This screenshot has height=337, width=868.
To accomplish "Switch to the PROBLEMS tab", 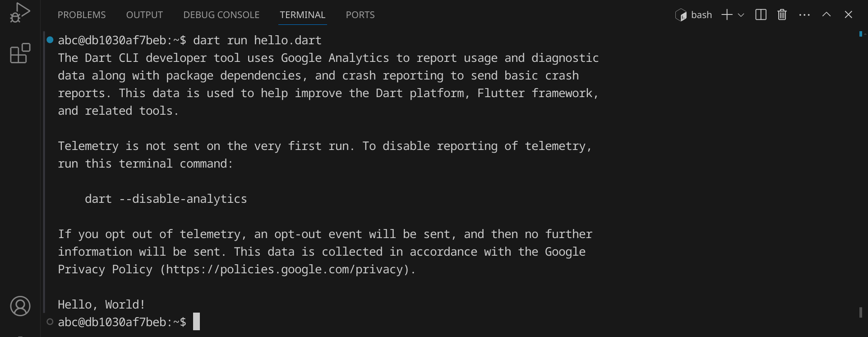I will click(82, 15).
